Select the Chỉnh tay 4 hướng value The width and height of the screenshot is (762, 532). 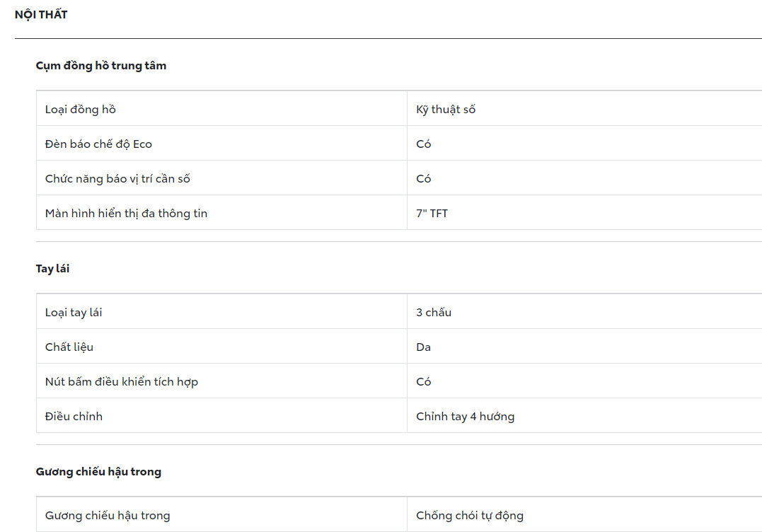465,417
